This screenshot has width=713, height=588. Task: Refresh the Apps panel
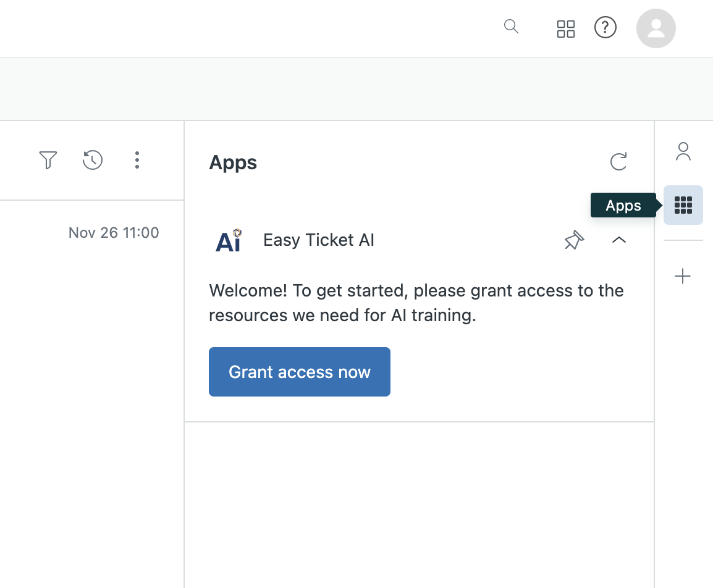[x=619, y=162]
